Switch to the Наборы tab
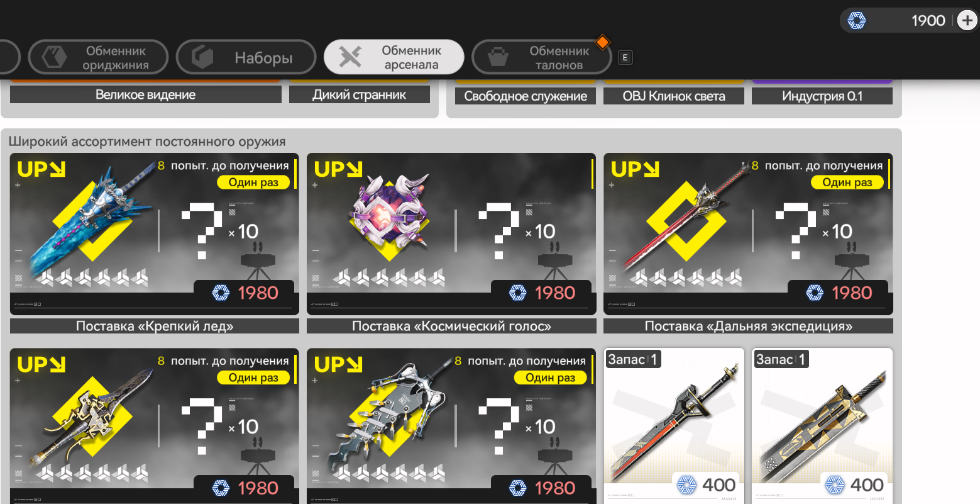 coord(246,57)
